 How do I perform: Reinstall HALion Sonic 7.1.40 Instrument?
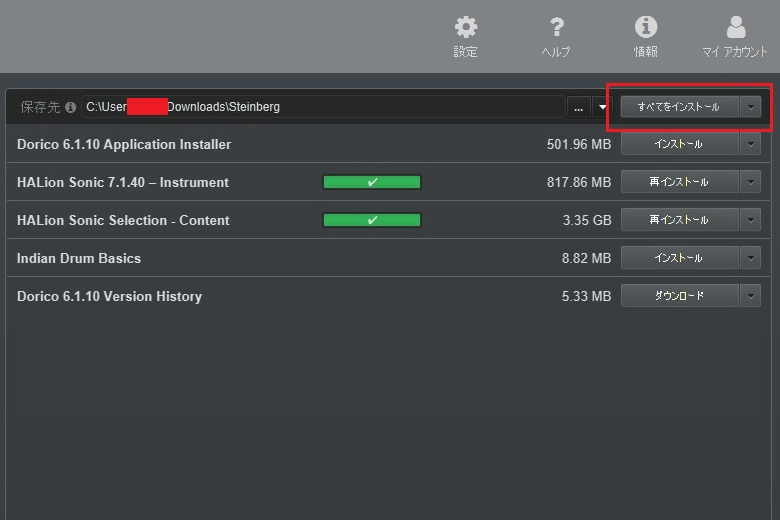point(679,182)
